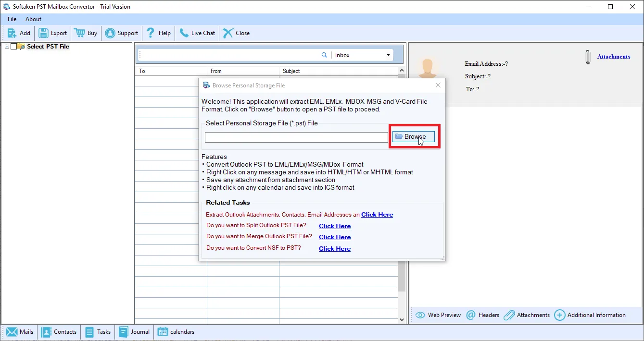Click the Browse button in the dialog
This screenshot has height=341, width=644.
coord(414,137)
